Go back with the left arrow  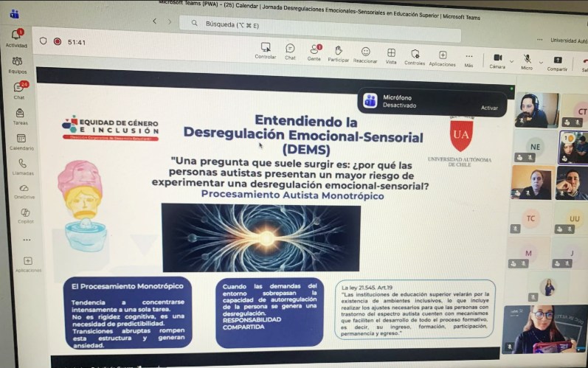[x=154, y=21]
